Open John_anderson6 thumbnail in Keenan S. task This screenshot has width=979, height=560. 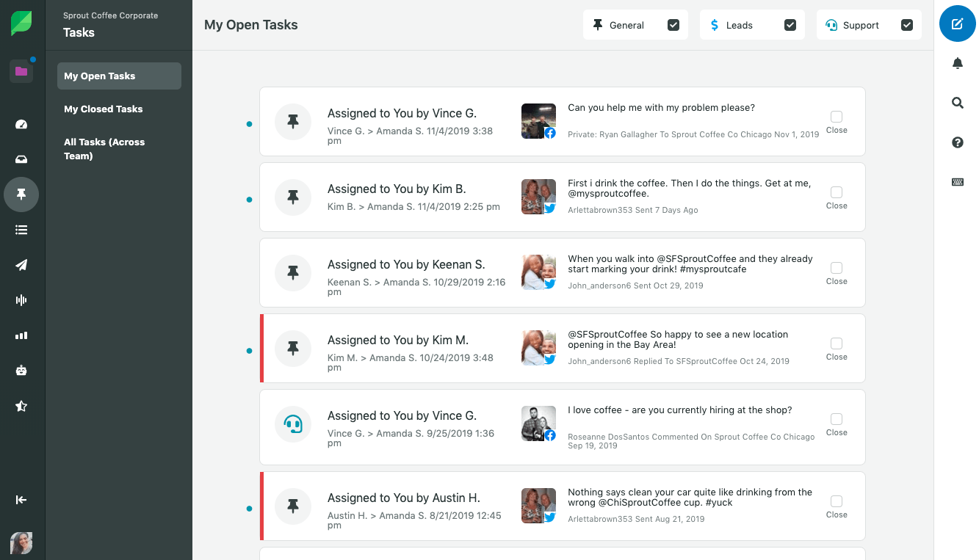coord(538,272)
